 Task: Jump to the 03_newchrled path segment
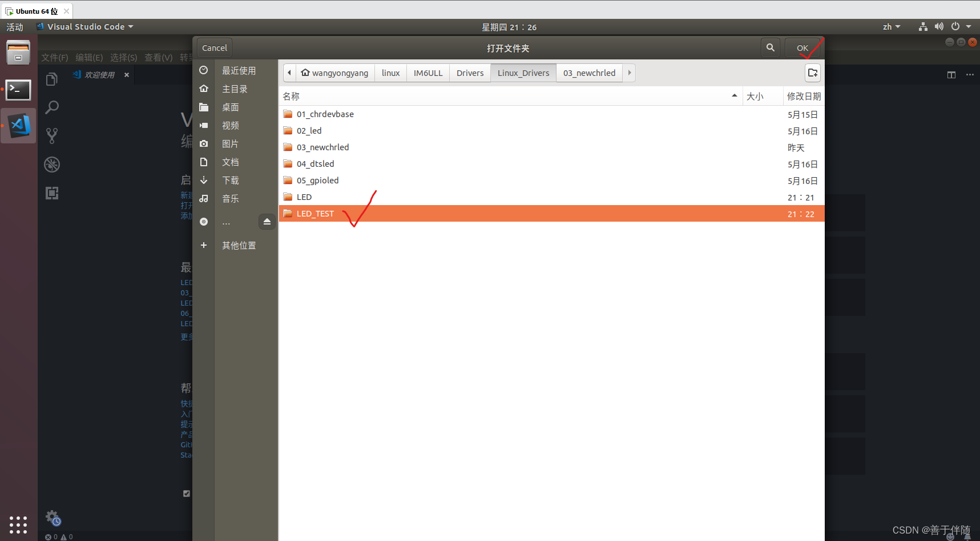tap(589, 73)
